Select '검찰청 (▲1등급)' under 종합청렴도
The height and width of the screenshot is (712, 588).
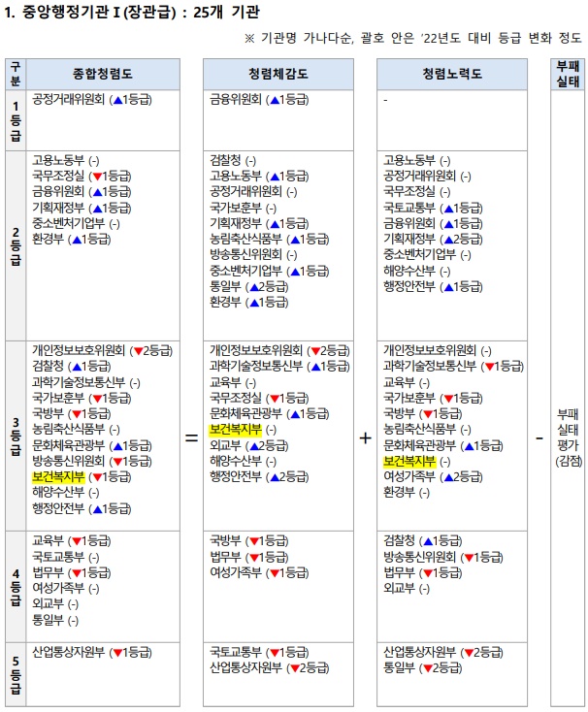(72, 367)
